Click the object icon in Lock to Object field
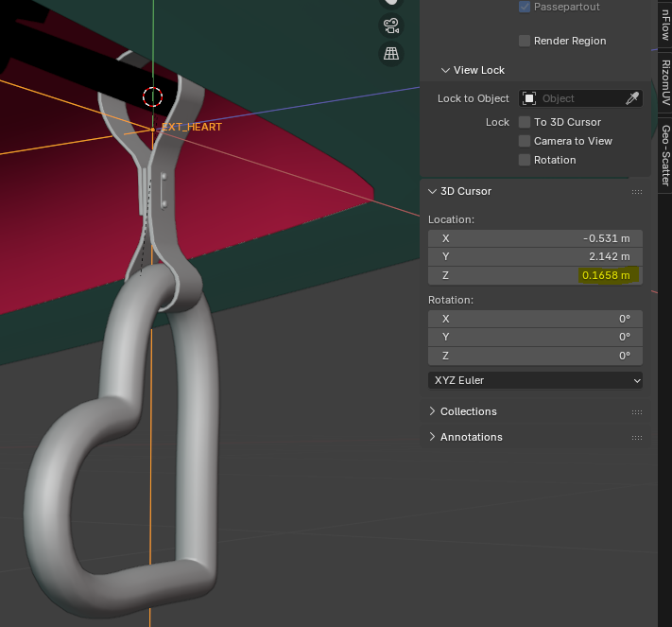Image resolution: width=672 pixels, height=627 pixels. coord(530,98)
